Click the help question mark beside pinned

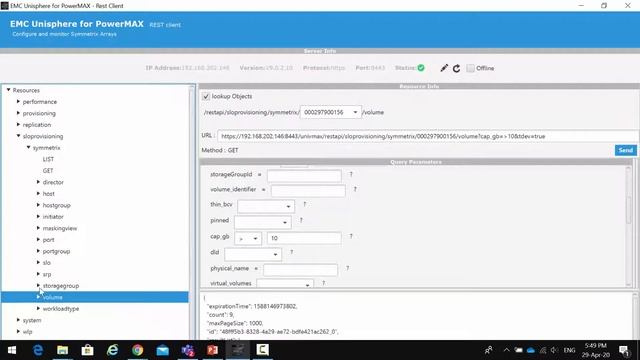coord(301,220)
